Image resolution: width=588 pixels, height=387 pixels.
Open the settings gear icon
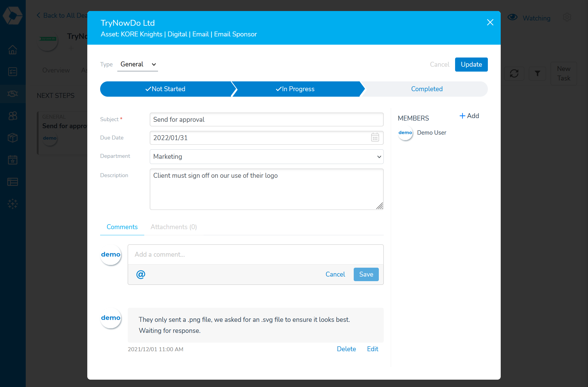tap(567, 17)
